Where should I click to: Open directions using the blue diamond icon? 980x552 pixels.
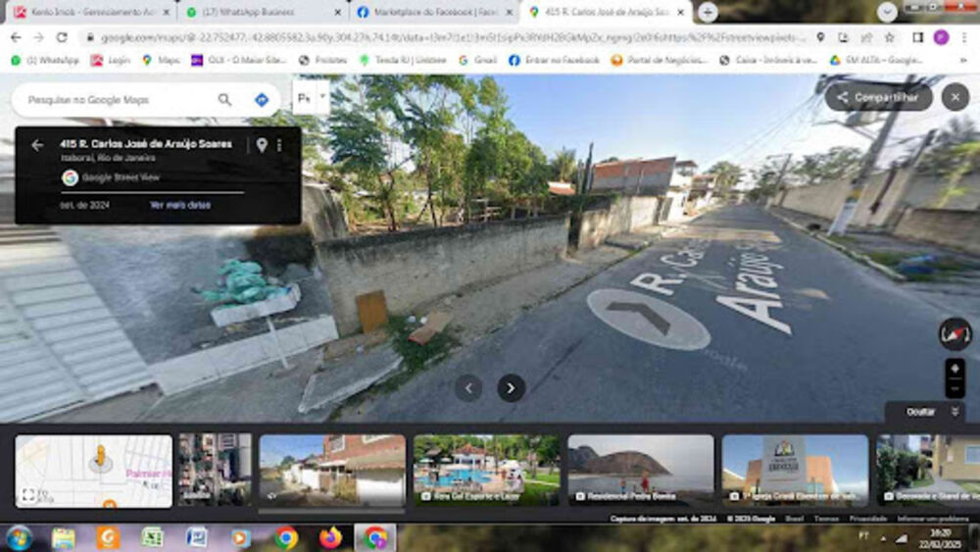pos(262,99)
